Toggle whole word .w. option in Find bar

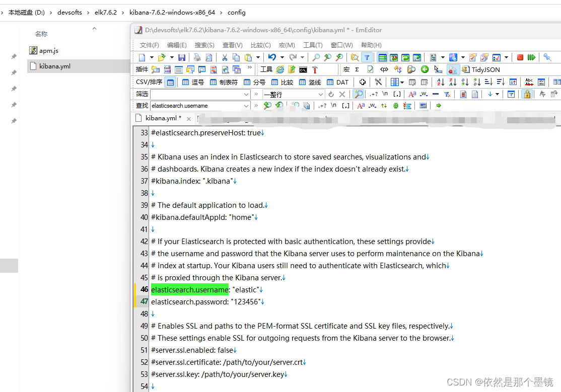tap(373, 106)
